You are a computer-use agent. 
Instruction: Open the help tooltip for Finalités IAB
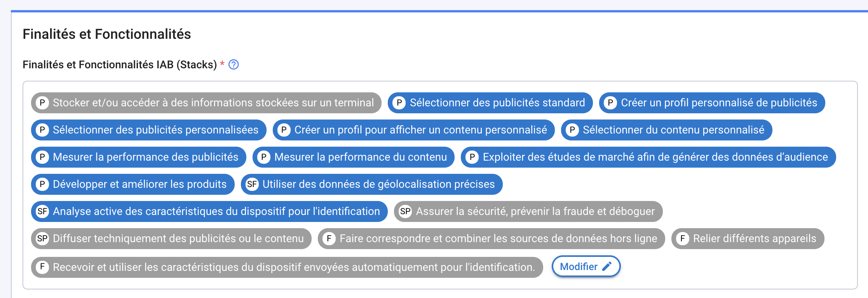click(x=234, y=65)
